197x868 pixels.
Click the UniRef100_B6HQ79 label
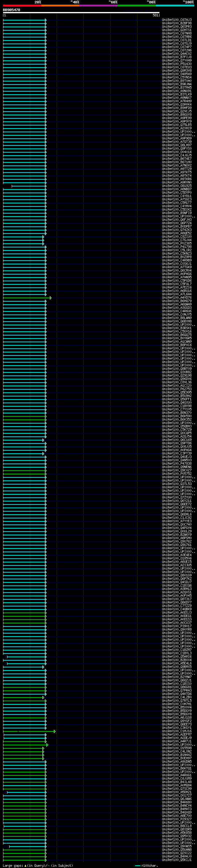(x=177, y=301)
